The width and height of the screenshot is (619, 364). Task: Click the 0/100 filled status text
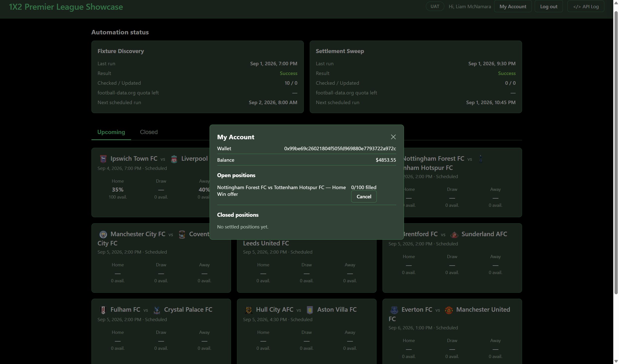coord(364,187)
